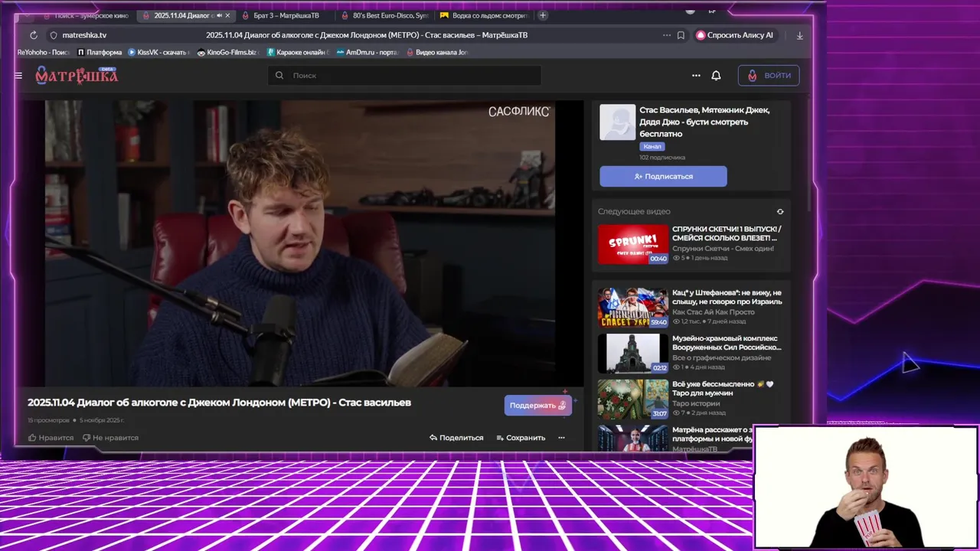This screenshot has width=980, height=551.
Task: Open browser downloads via the arrow icon
Action: (799, 35)
